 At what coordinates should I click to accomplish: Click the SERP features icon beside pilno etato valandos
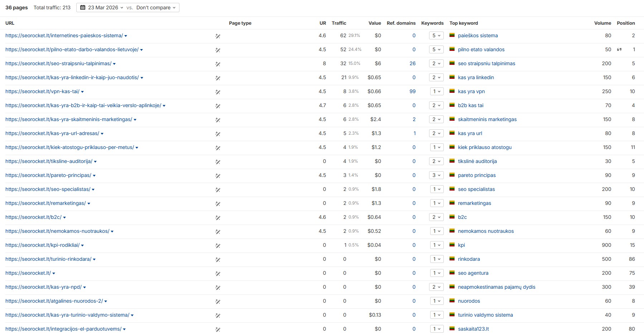[x=619, y=49]
